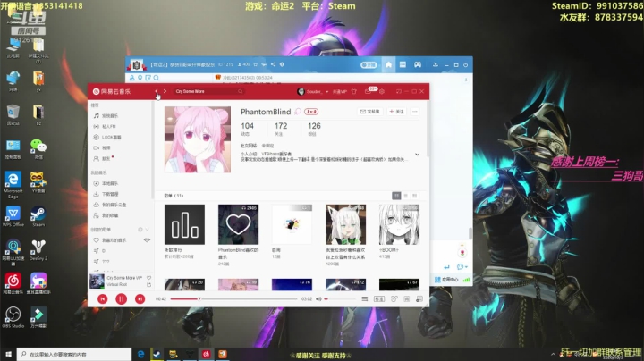
Task: Switch playlists to detailed card view
Action: click(x=415, y=196)
